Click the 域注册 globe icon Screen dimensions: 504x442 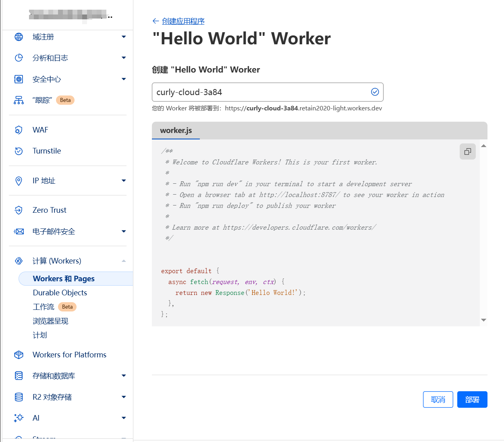coord(19,37)
